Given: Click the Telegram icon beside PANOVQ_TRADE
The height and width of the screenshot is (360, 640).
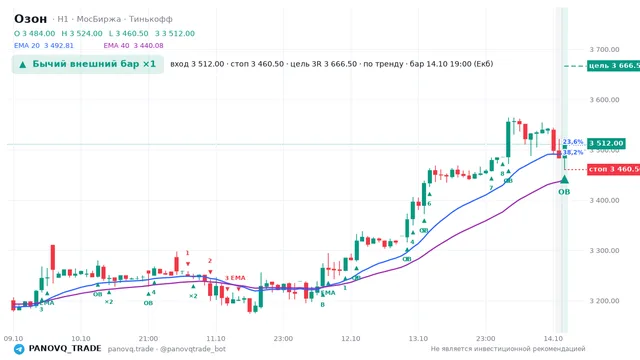Looking at the screenshot, I should (19, 349).
